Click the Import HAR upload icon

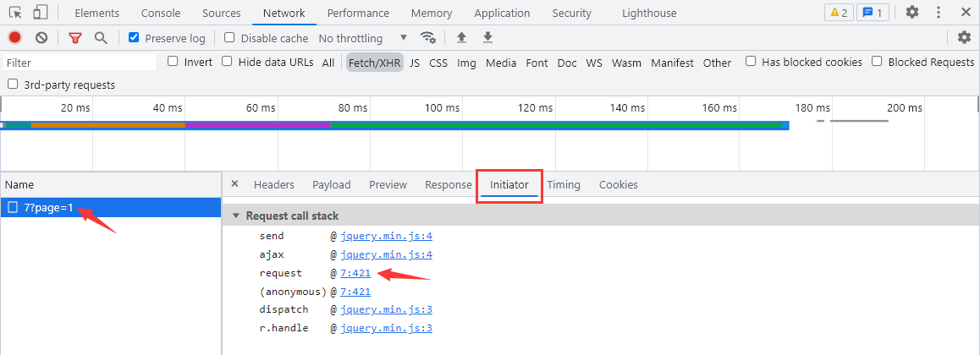tap(461, 38)
